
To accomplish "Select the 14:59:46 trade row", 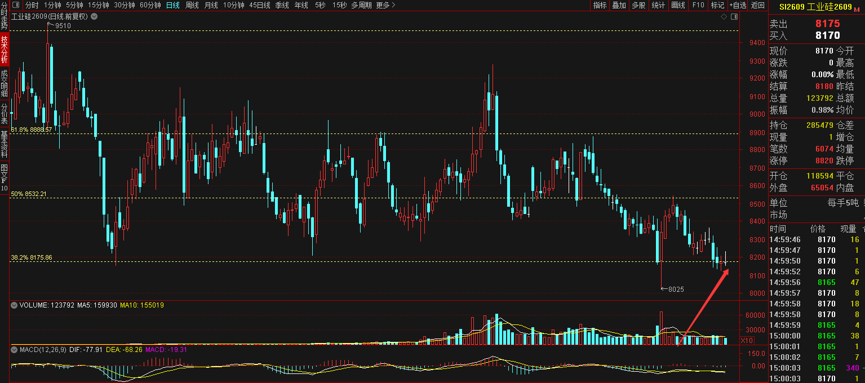I will click(x=816, y=239).
